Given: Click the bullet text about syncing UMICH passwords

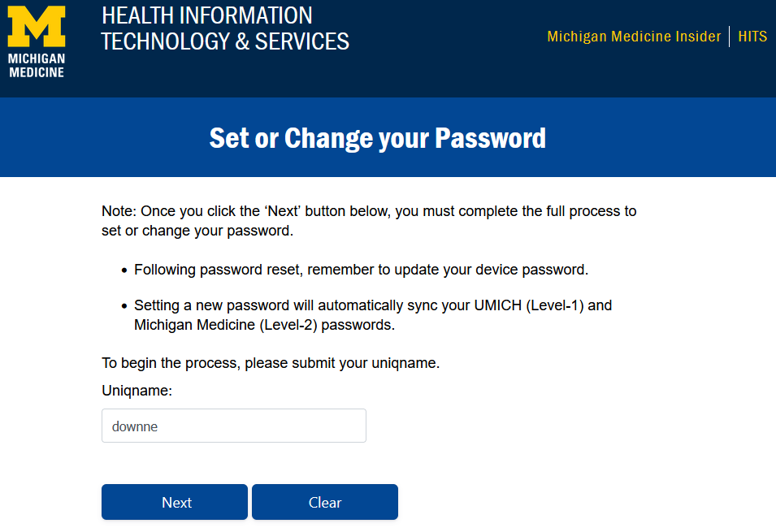Looking at the screenshot, I should (372, 315).
